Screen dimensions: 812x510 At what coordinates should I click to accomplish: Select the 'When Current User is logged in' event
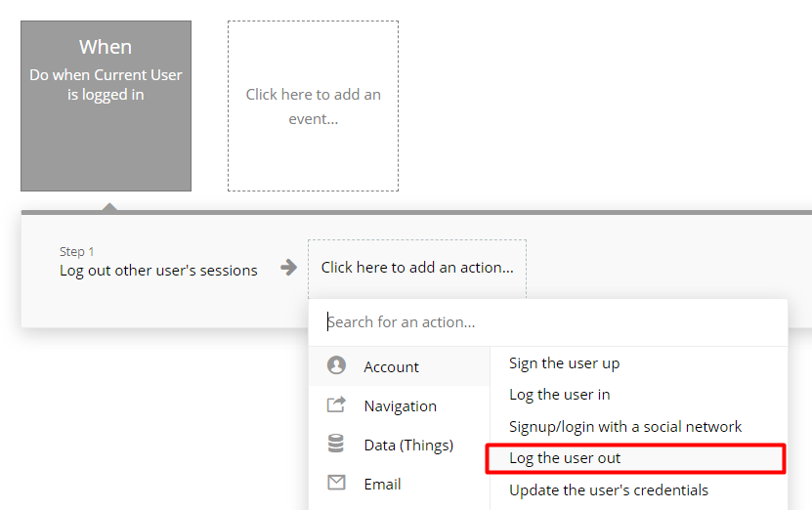pyautogui.click(x=107, y=106)
